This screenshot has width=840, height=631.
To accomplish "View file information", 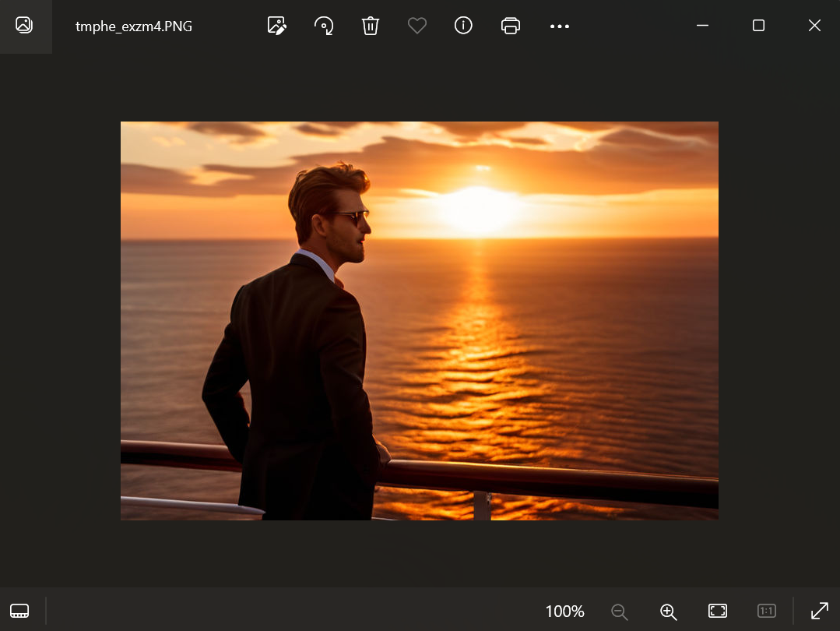I will pos(463,26).
